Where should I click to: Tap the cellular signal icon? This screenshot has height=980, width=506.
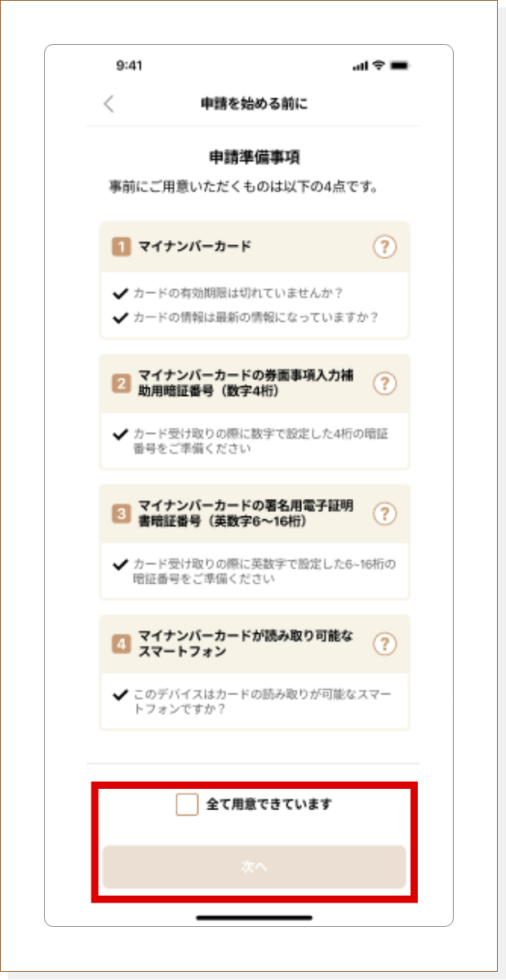(360, 66)
